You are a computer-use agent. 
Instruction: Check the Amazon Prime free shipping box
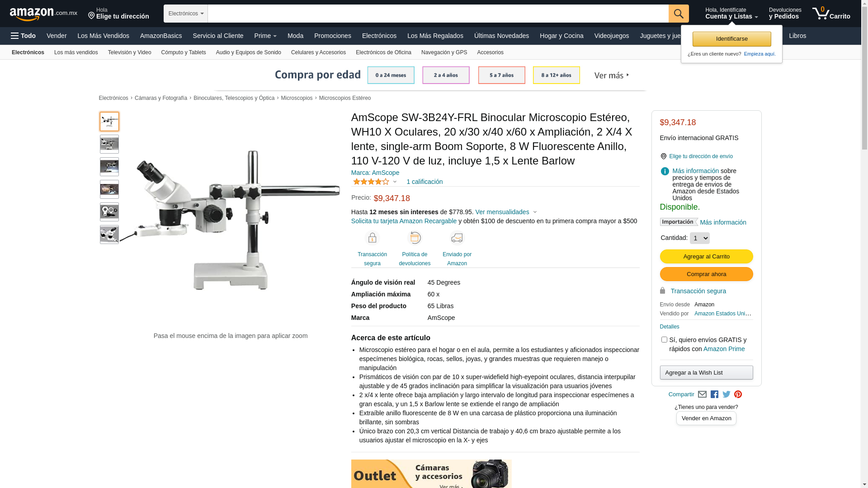pos(664,339)
